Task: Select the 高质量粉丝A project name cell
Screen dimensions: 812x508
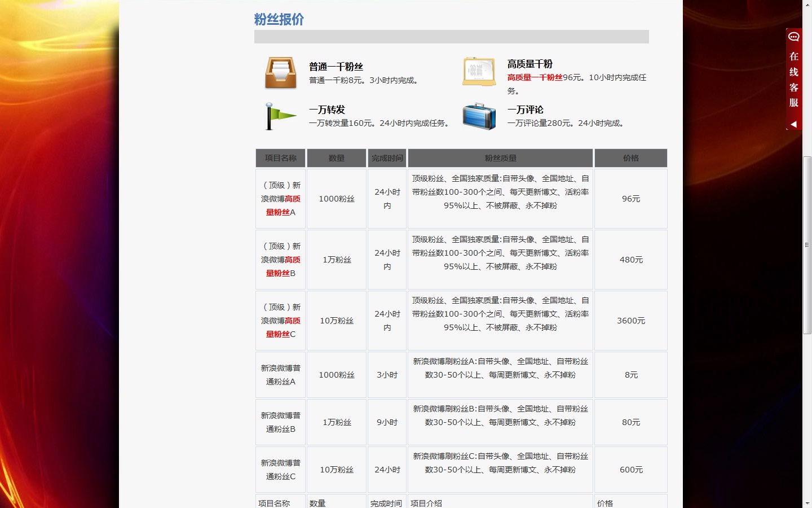Action: [280, 199]
